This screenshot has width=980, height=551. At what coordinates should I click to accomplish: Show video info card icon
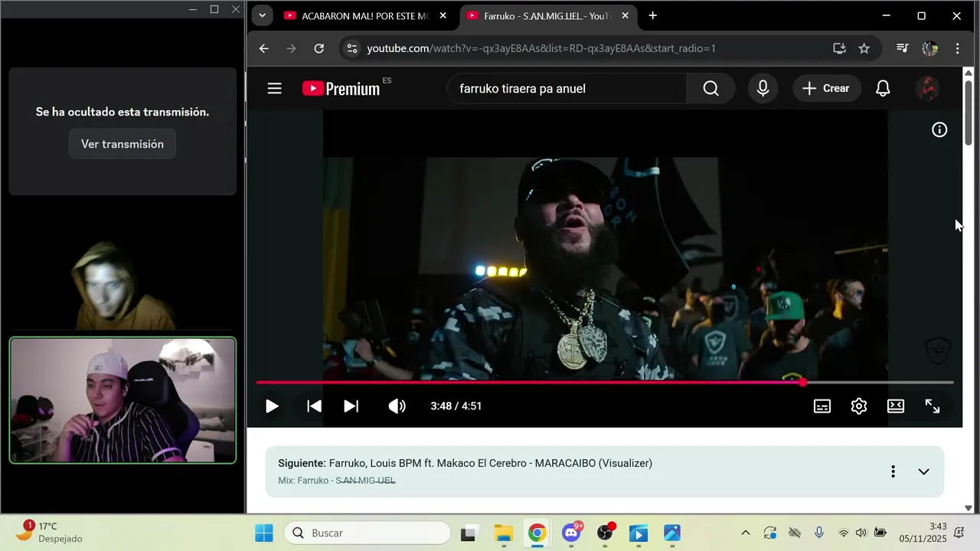coord(939,130)
